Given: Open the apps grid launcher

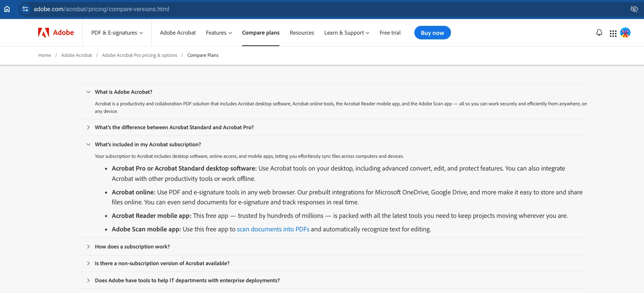Looking at the screenshot, I should tap(613, 33).
